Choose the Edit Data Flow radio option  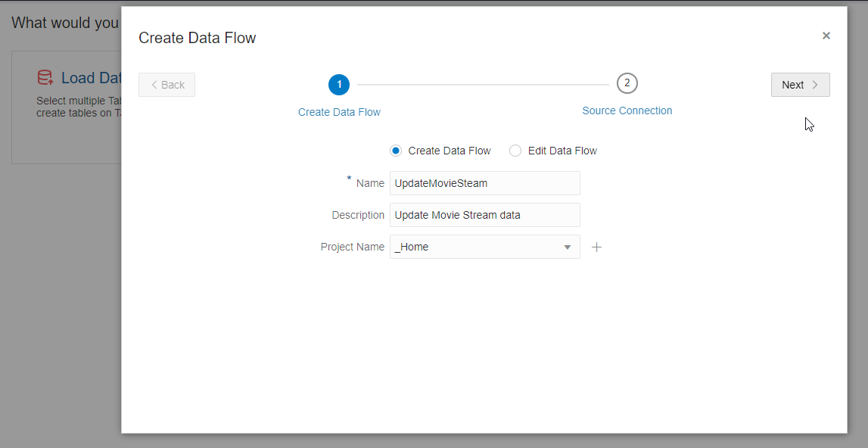coord(515,151)
